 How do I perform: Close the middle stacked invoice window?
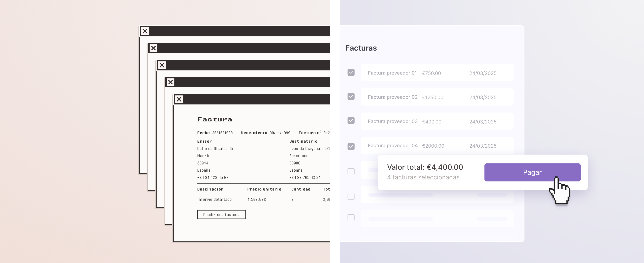tap(162, 65)
